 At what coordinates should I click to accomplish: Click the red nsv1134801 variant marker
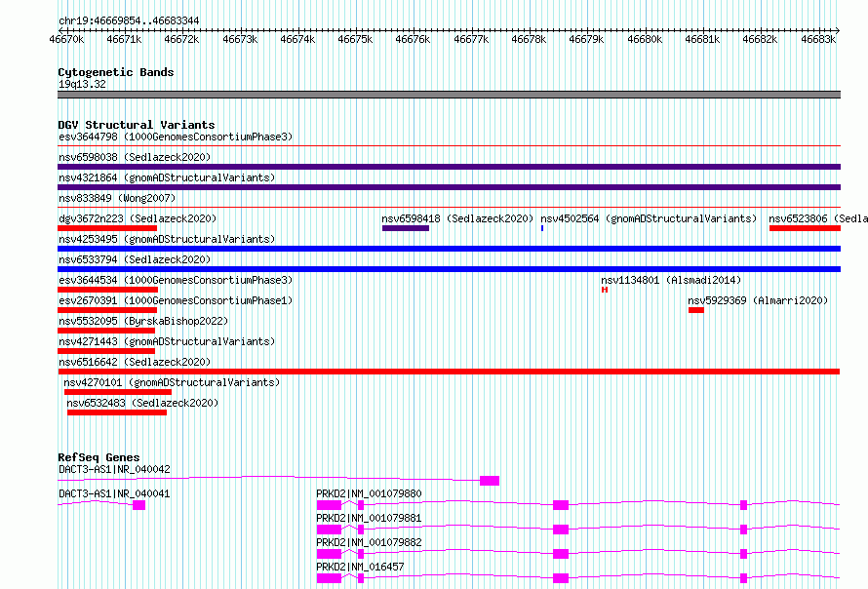pos(605,290)
